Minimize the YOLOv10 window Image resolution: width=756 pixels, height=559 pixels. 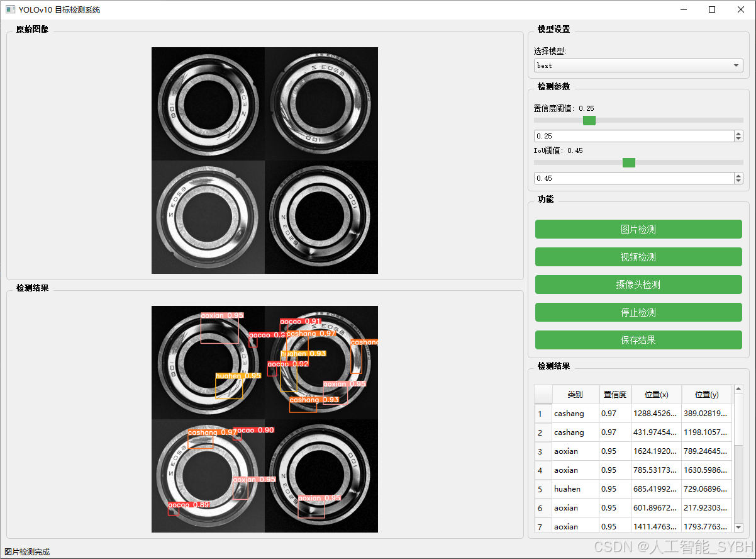point(683,9)
